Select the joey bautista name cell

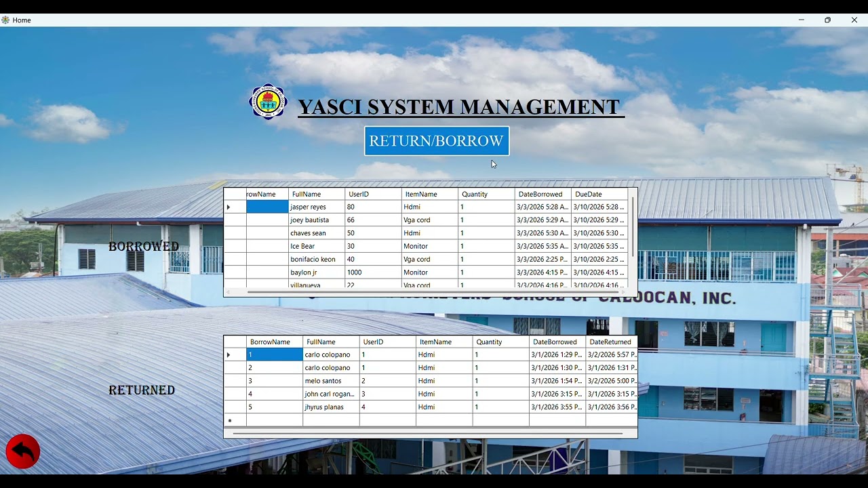pos(317,220)
